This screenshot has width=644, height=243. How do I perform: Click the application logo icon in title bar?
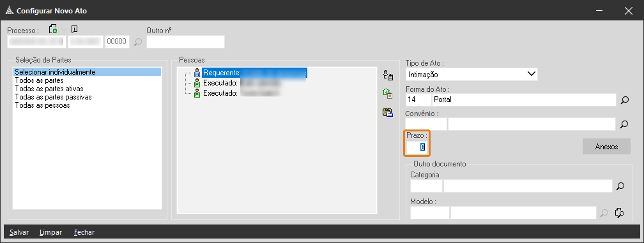(x=10, y=11)
